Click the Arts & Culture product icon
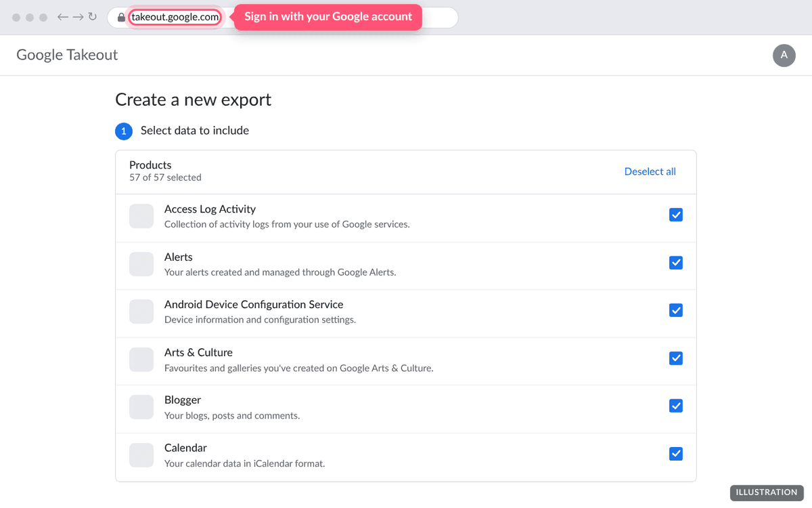This screenshot has width=812, height=508. [x=141, y=360]
